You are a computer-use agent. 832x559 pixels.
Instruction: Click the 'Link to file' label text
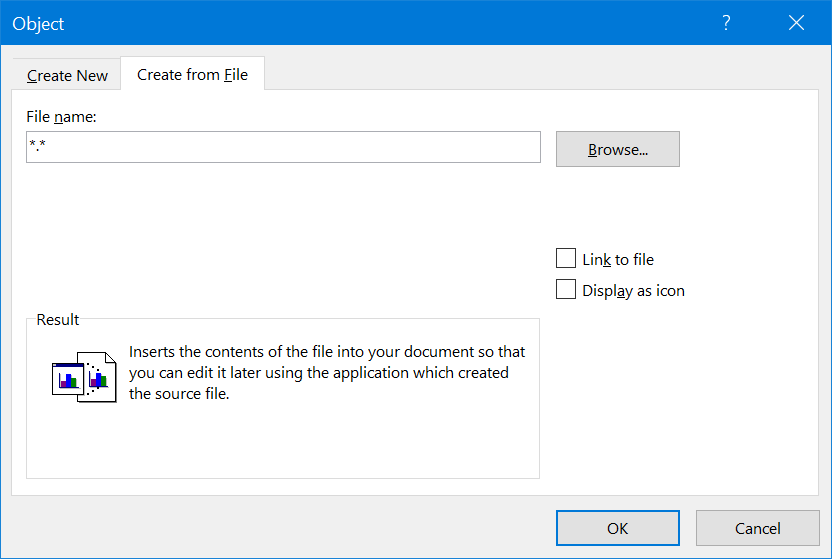point(618,260)
